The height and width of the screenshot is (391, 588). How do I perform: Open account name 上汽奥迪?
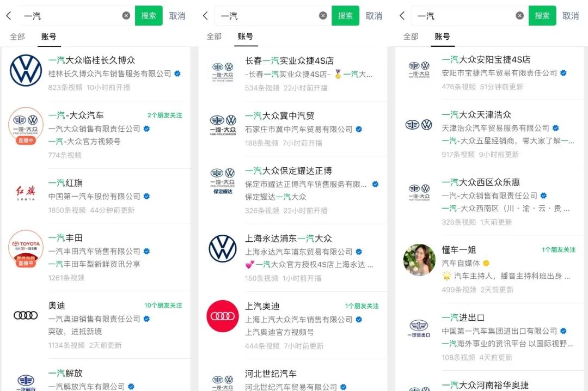click(x=262, y=306)
